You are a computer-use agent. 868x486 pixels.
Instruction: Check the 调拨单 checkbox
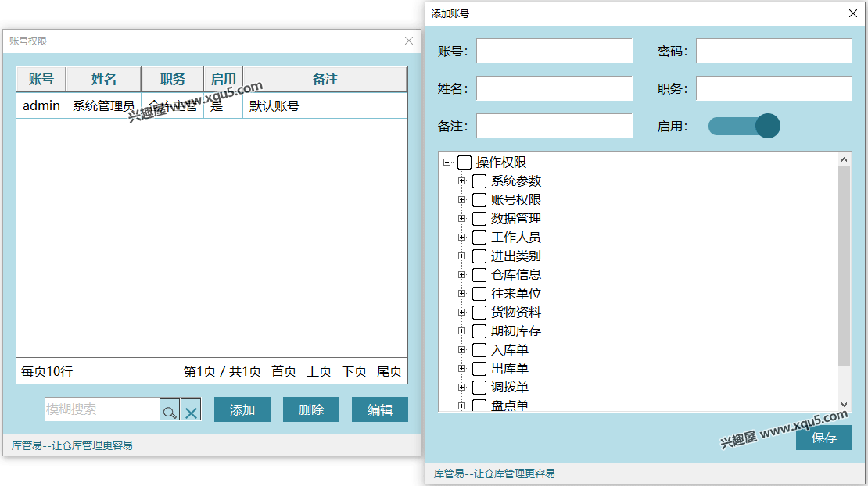coord(479,388)
